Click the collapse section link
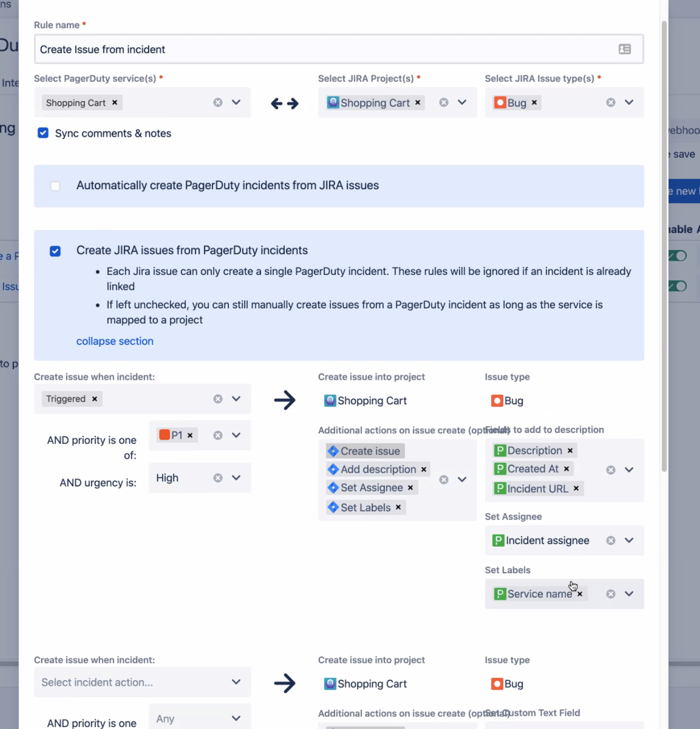 coord(115,341)
